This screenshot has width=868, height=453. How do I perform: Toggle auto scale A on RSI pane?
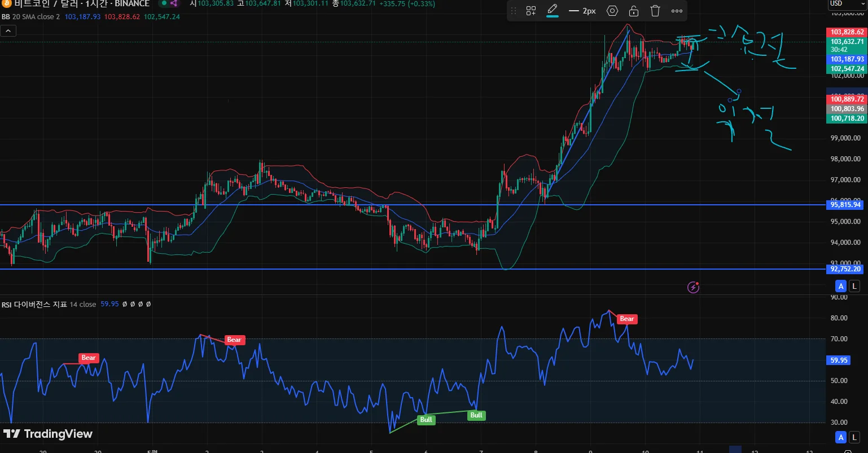[841, 437]
